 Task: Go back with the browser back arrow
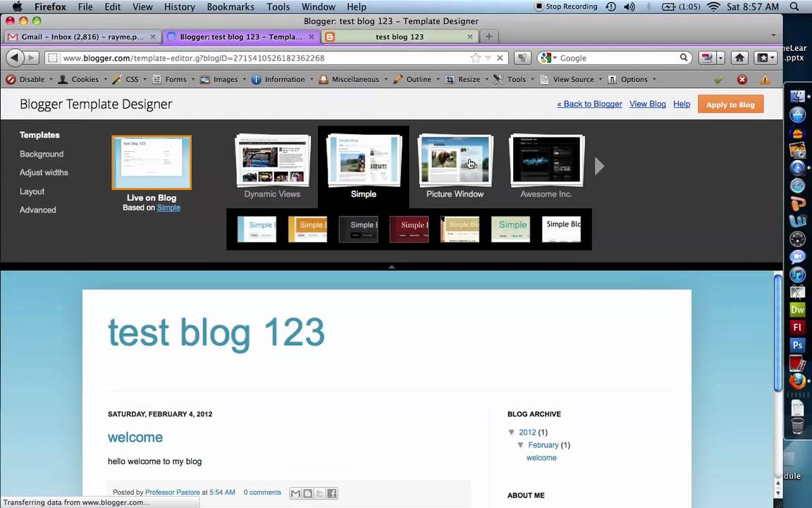[x=15, y=58]
